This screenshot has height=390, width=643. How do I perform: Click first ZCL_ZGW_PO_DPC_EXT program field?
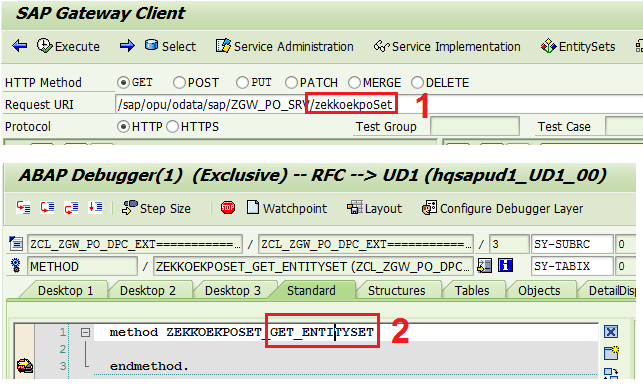[x=135, y=244]
